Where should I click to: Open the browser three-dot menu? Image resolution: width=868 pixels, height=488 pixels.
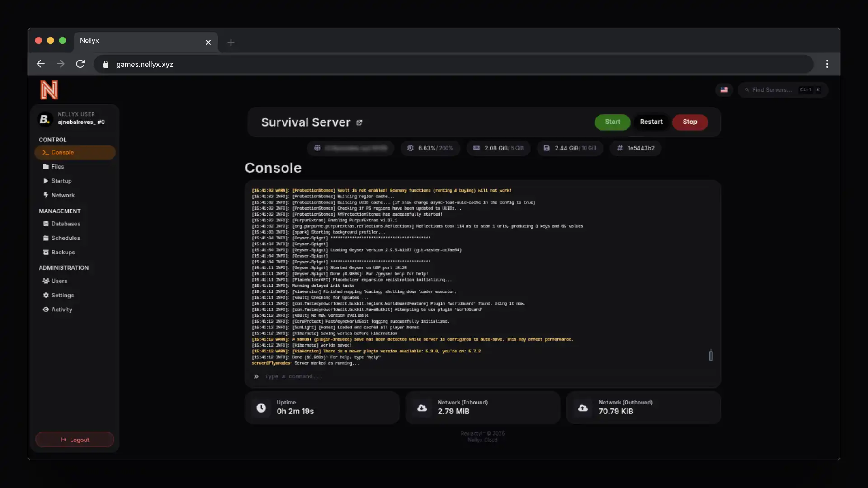click(x=827, y=64)
